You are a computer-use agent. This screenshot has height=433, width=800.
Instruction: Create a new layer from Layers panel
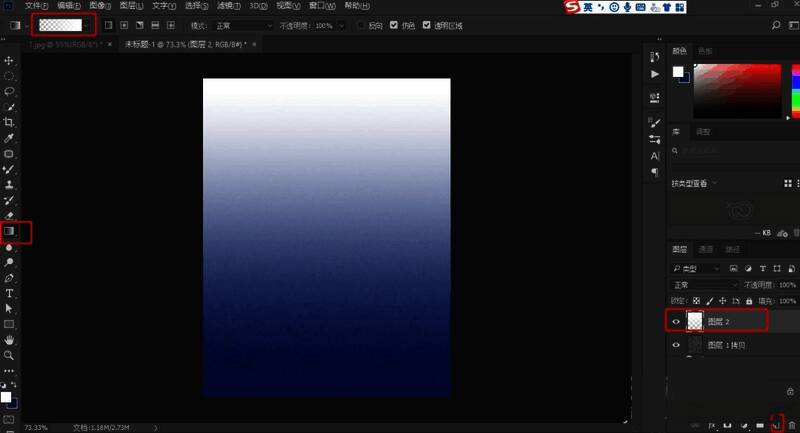pos(776,425)
